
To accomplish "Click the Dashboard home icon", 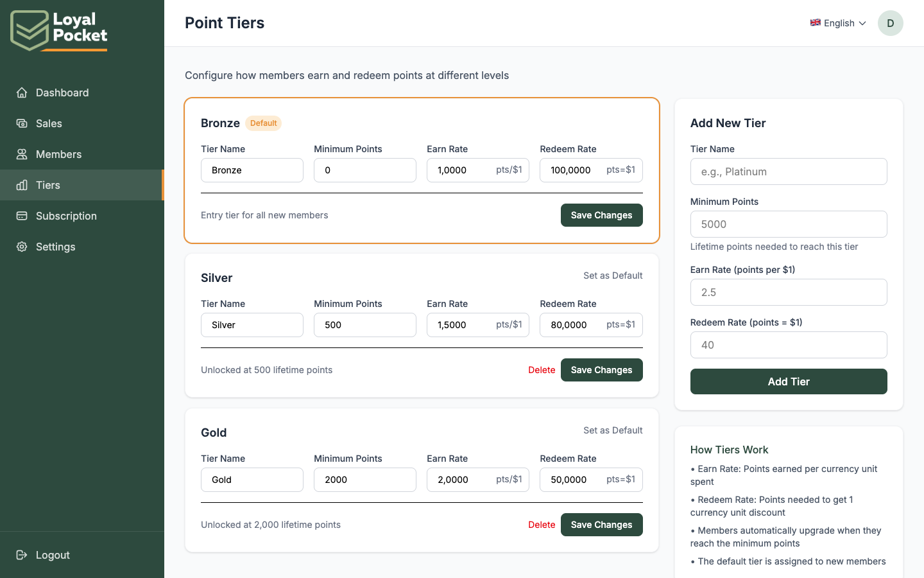I will point(22,92).
